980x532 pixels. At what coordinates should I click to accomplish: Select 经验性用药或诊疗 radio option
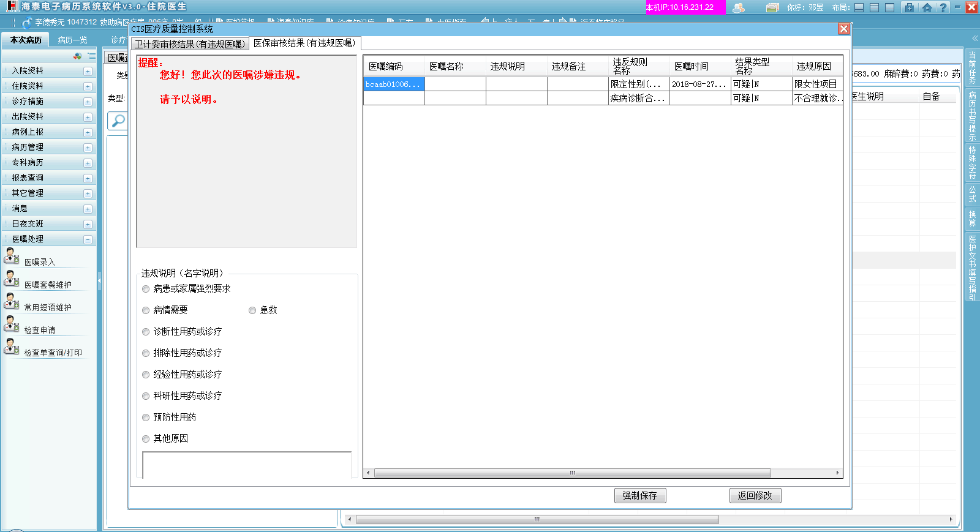146,375
